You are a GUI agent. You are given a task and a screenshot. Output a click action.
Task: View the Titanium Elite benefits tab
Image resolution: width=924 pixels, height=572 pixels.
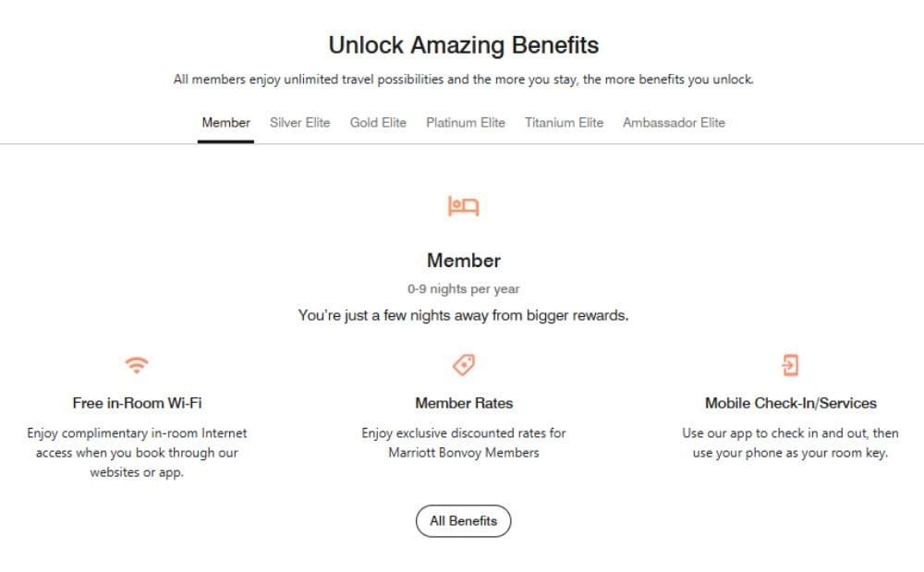click(564, 122)
